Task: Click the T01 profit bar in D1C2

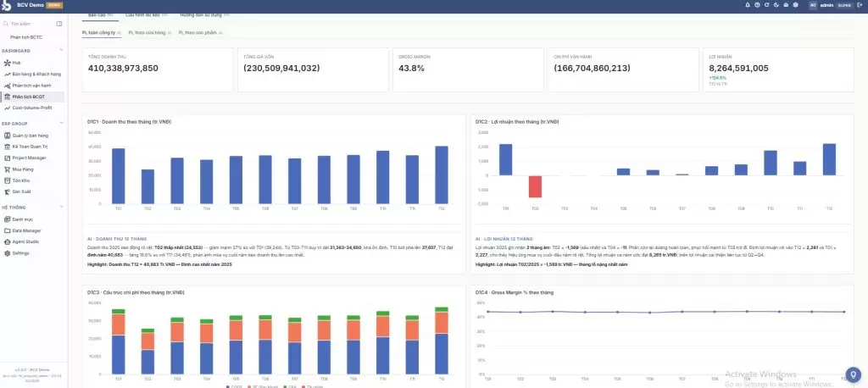Action: (505, 160)
